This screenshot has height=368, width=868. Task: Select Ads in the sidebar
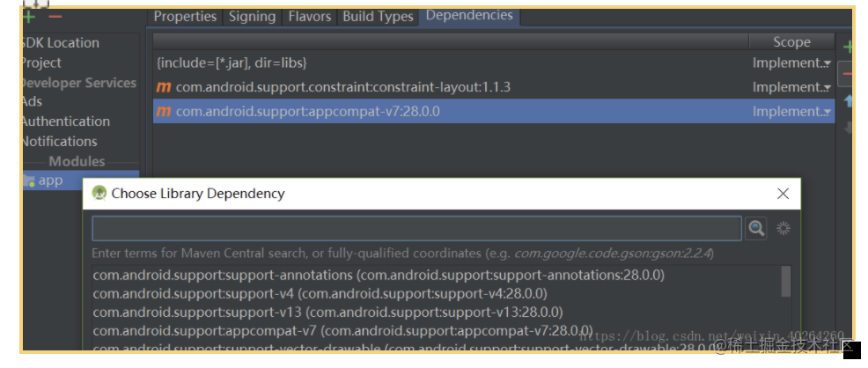point(32,102)
